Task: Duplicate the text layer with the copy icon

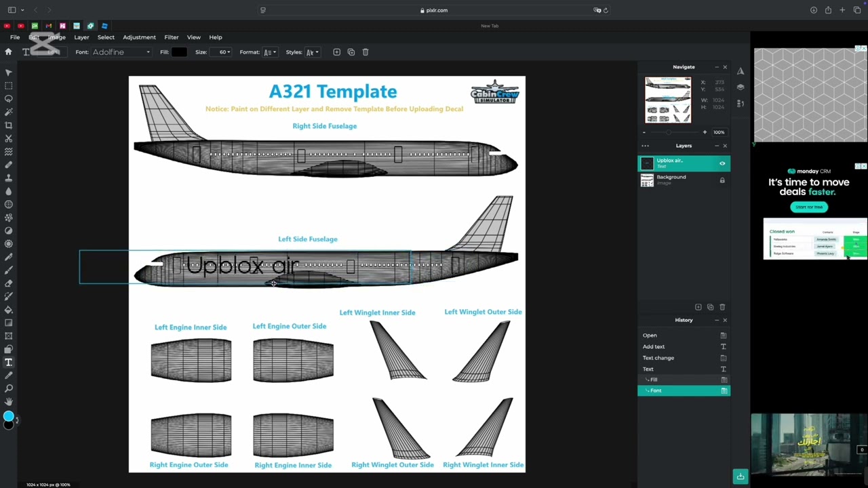Action: (351, 52)
